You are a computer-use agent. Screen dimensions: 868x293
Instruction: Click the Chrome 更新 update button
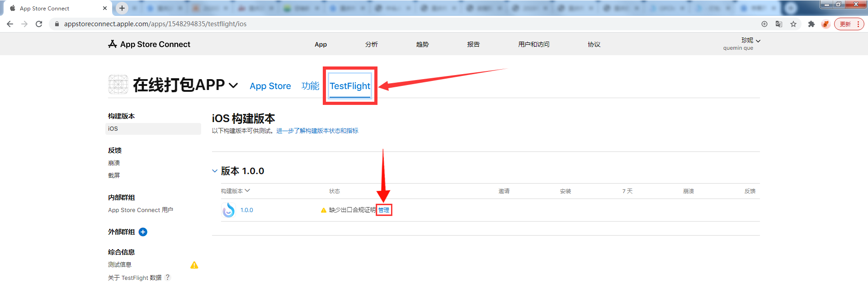click(845, 24)
